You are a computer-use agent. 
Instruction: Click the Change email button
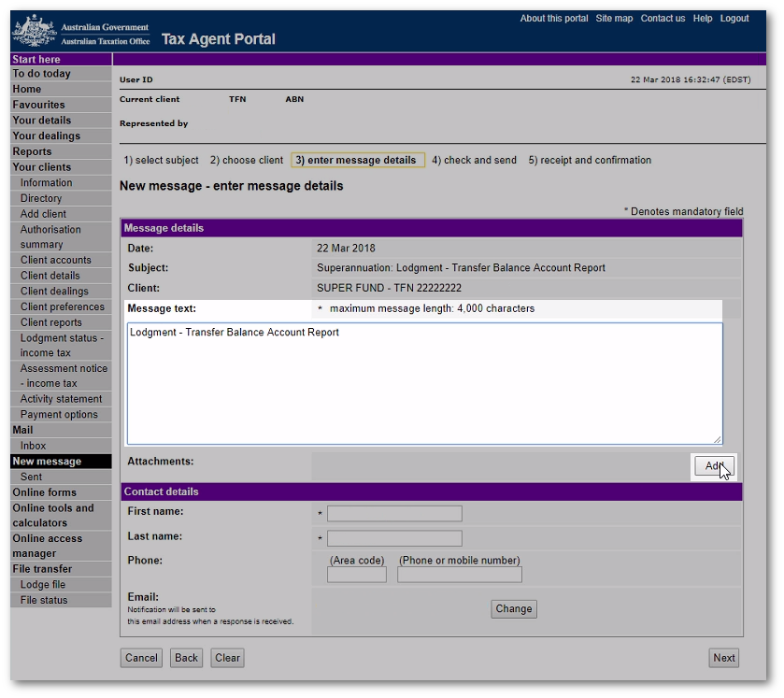pos(513,609)
